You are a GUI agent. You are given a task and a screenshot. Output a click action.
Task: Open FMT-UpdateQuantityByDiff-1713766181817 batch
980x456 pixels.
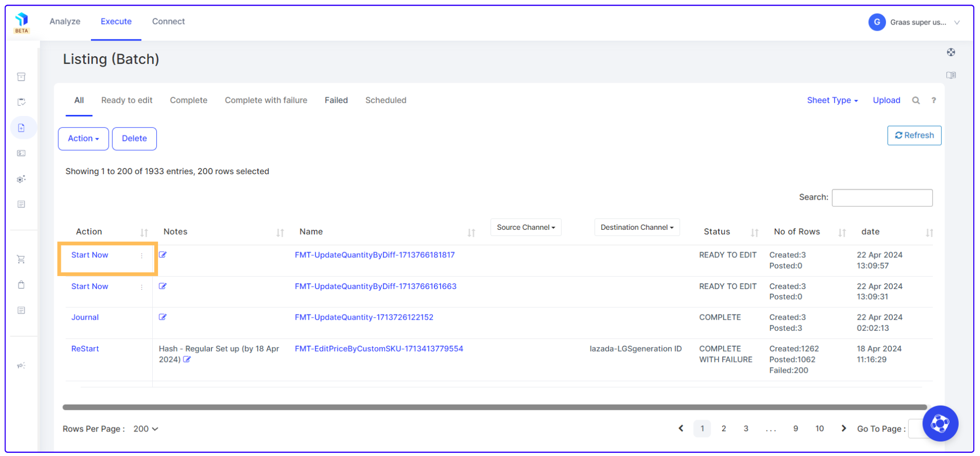[x=375, y=255]
